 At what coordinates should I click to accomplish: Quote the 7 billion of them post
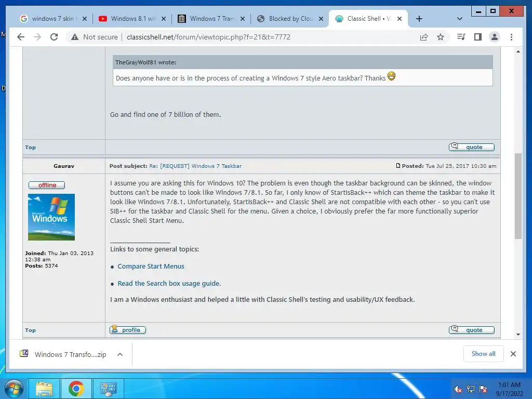(x=471, y=147)
